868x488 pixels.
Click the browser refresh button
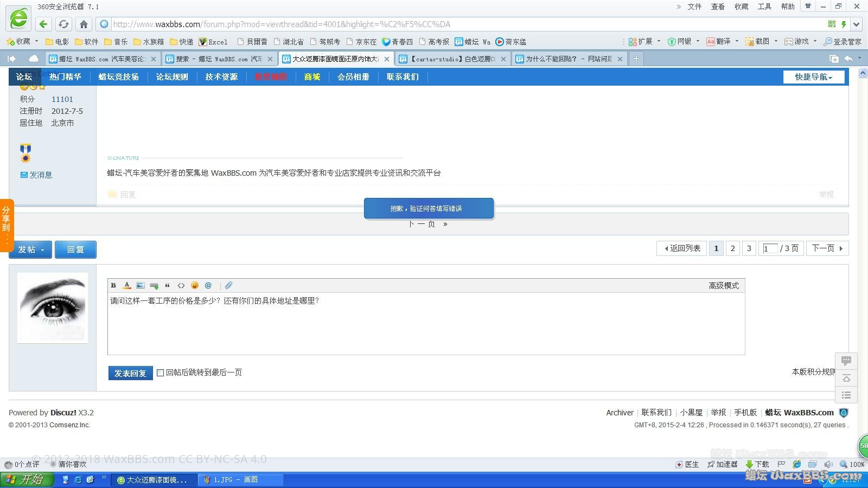(63, 24)
